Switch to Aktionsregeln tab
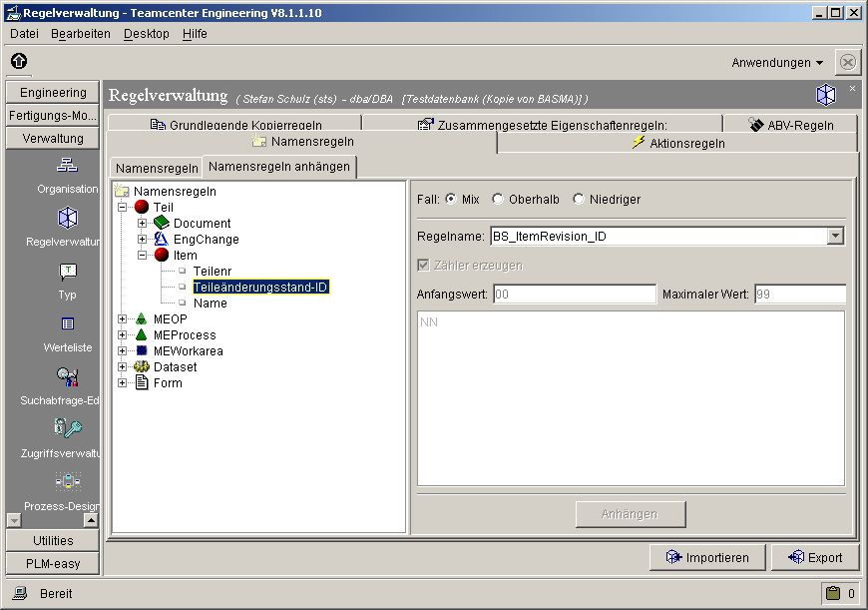Viewport: 868px width, 610px height. pyautogui.click(x=677, y=143)
